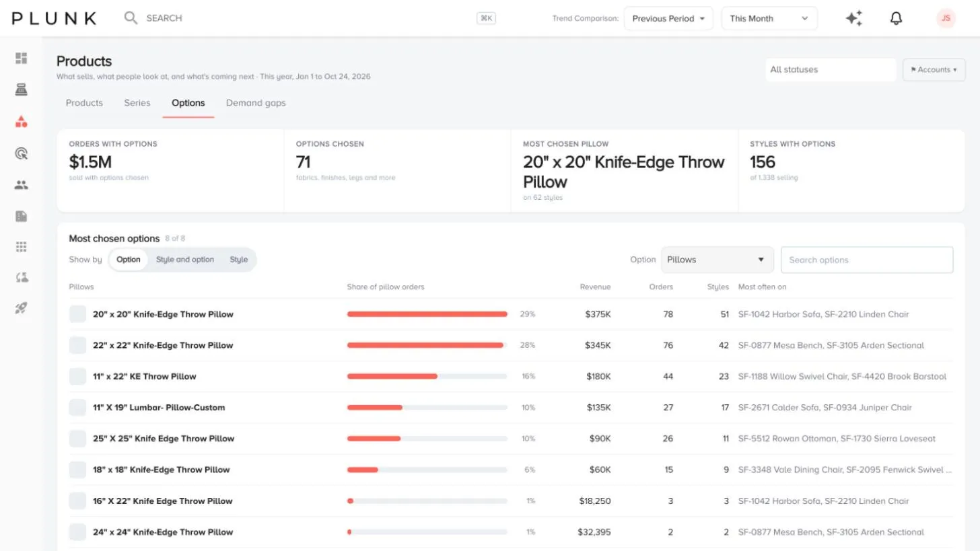980x551 pixels.
Task: Open 22" x 22" Knife-Edge Throw Pillow row
Action: 511,345
